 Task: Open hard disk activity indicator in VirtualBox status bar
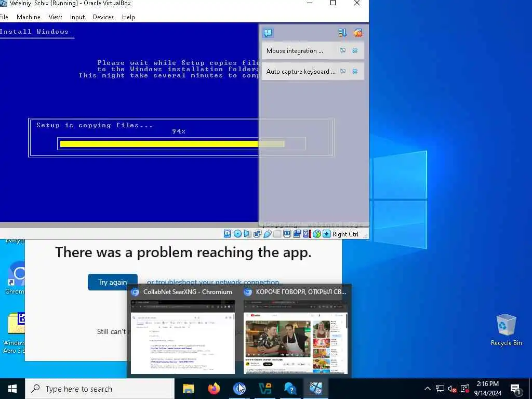pyautogui.click(x=228, y=233)
